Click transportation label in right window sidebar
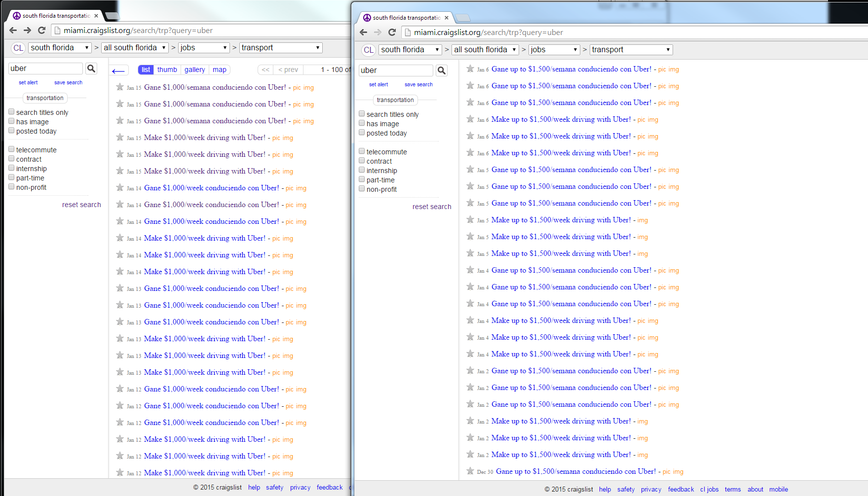The image size is (868, 496). click(395, 100)
